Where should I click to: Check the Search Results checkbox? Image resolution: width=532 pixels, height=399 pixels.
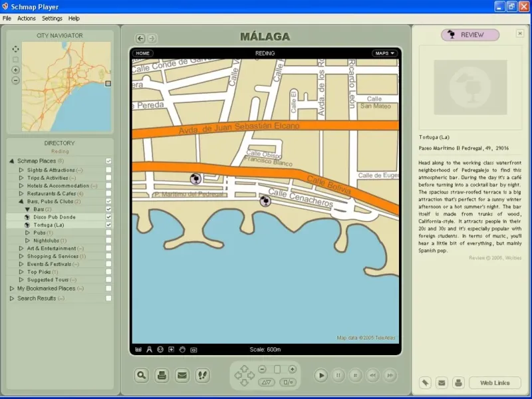(108, 298)
